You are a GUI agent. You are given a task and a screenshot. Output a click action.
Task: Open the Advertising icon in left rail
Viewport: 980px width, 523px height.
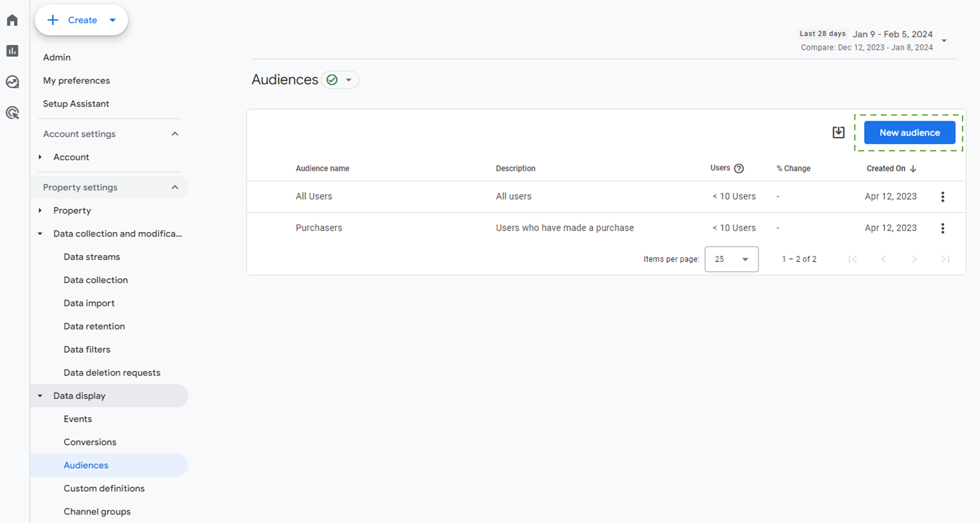click(12, 113)
